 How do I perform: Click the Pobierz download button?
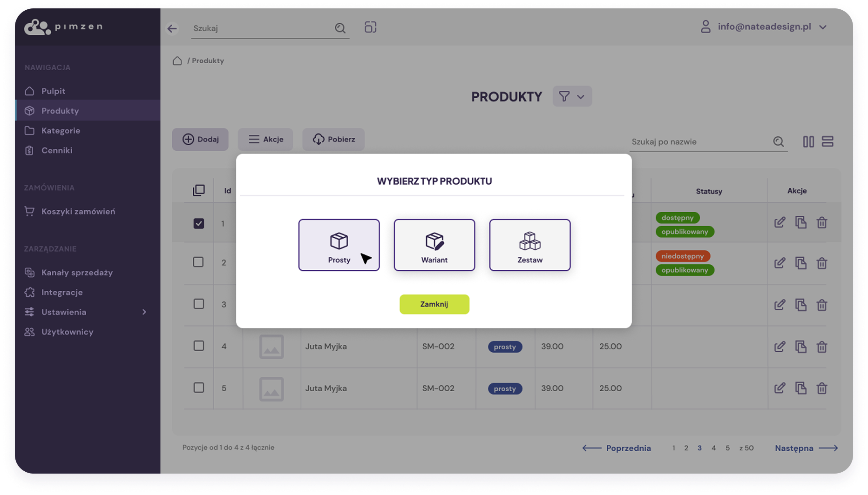click(333, 139)
